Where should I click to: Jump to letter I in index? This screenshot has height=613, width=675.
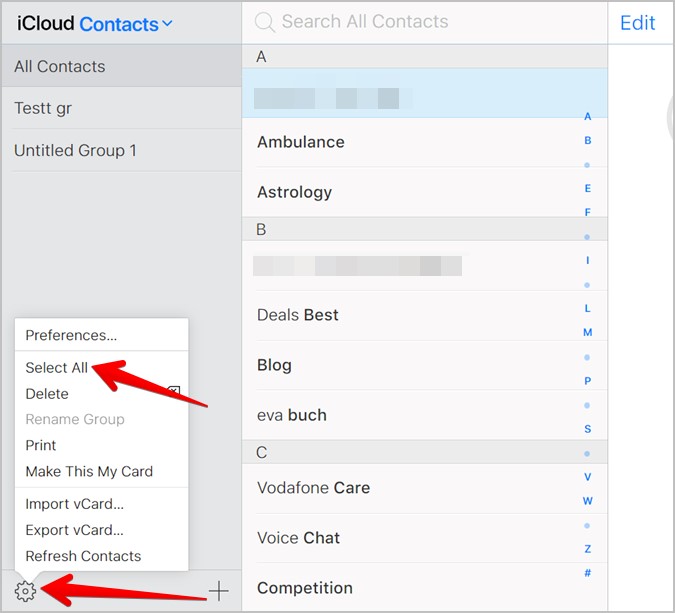[588, 260]
